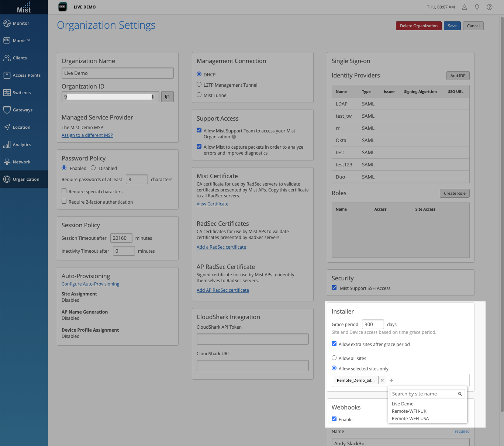Click the search magnifier in site search
Screen dimensions: 504x446
(x=460, y=394)
